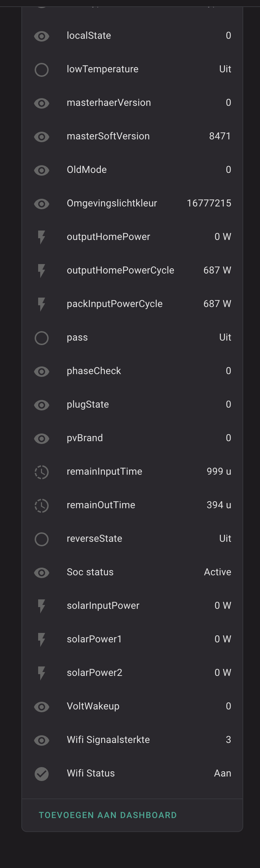Viewport: 260px width, 868px height.
Task: Open the Omgevingslichtkleur entity row
Action: 112,203
